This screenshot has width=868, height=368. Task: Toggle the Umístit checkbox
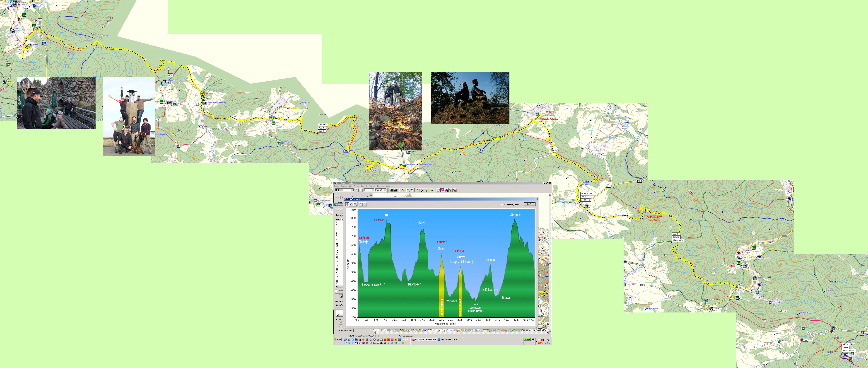click(336, 291)
